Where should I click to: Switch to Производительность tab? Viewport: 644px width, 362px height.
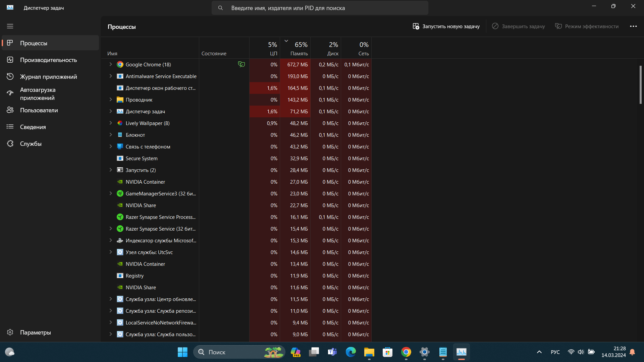50,60
